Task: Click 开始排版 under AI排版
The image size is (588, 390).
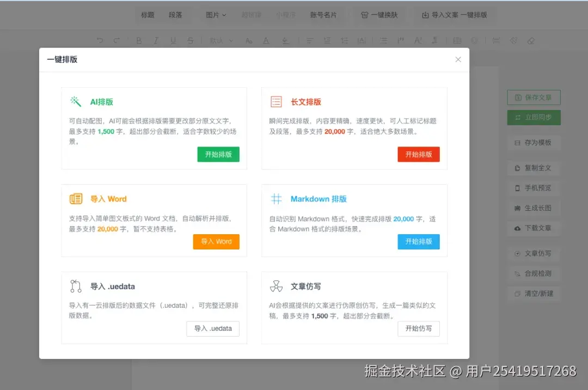Action: [x=218, y=154]
